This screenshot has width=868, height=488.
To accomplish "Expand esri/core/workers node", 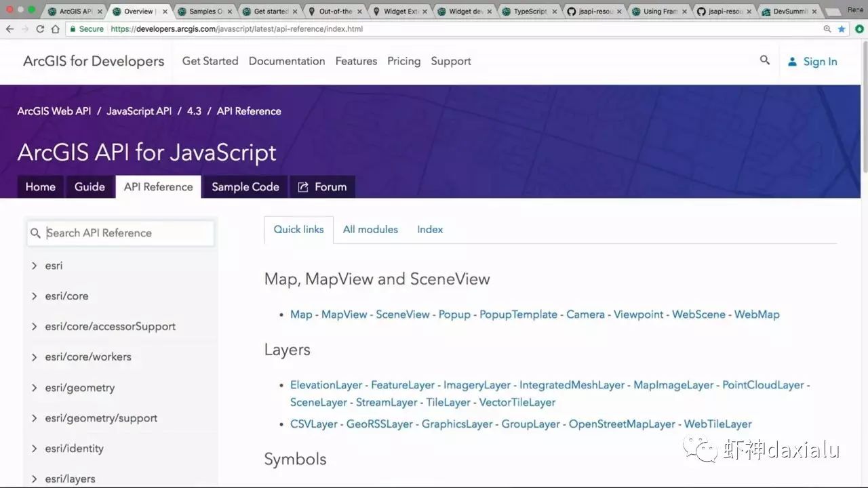I will point(34,357).
